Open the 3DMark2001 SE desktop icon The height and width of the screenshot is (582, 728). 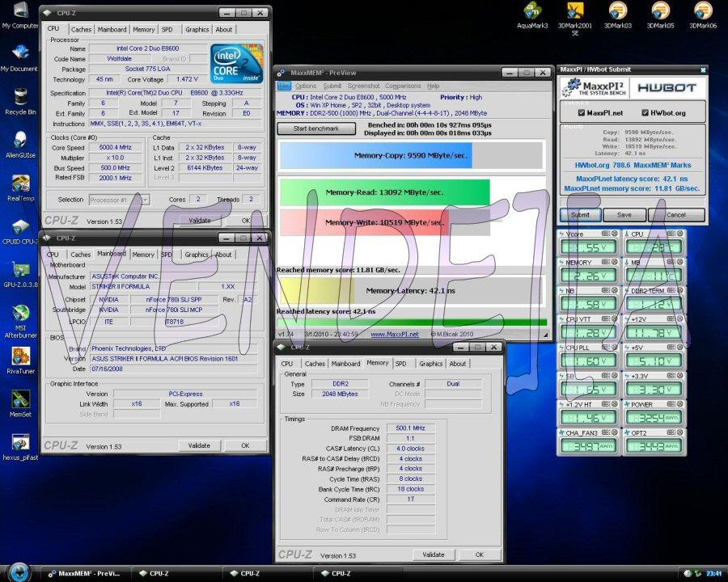[575, 19]
